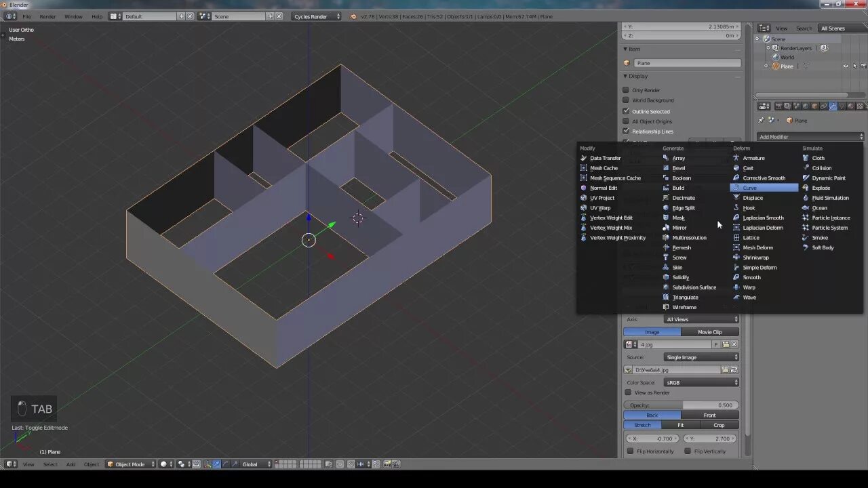Open the Object cube properties tab
Viewport: 868px width, 488px height.
(814, 106)
